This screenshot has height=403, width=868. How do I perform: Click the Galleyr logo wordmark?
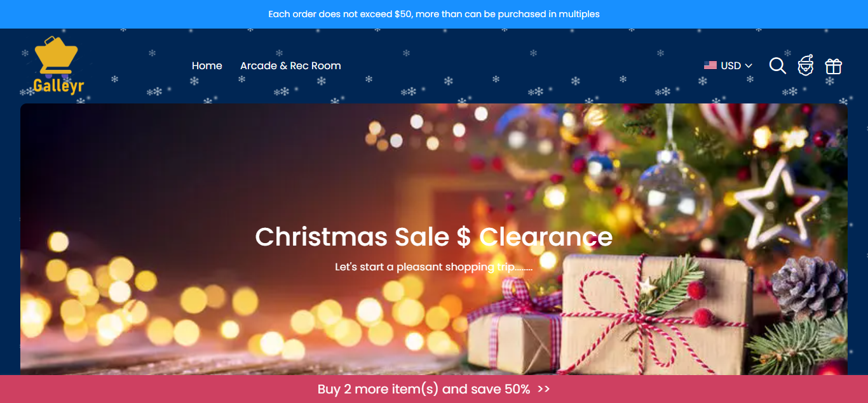[x=58, y=86]
